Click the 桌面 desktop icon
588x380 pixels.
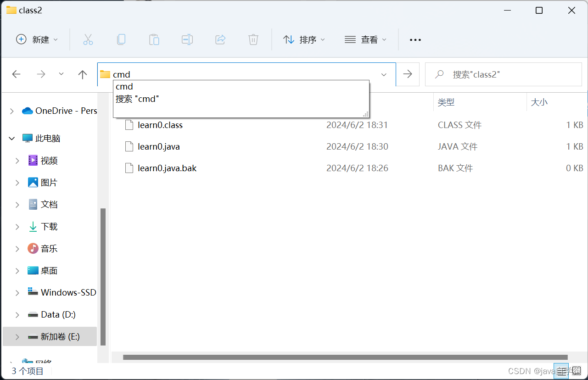point(33,270)
